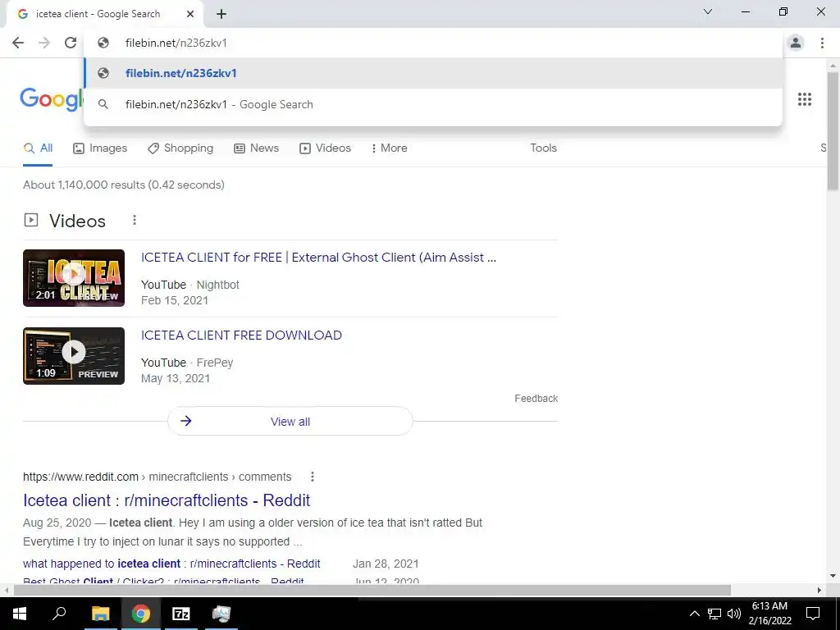Play the ICETEA CLIENT FREE DOWNLOAD thumbnail

(x=74, y=356)
